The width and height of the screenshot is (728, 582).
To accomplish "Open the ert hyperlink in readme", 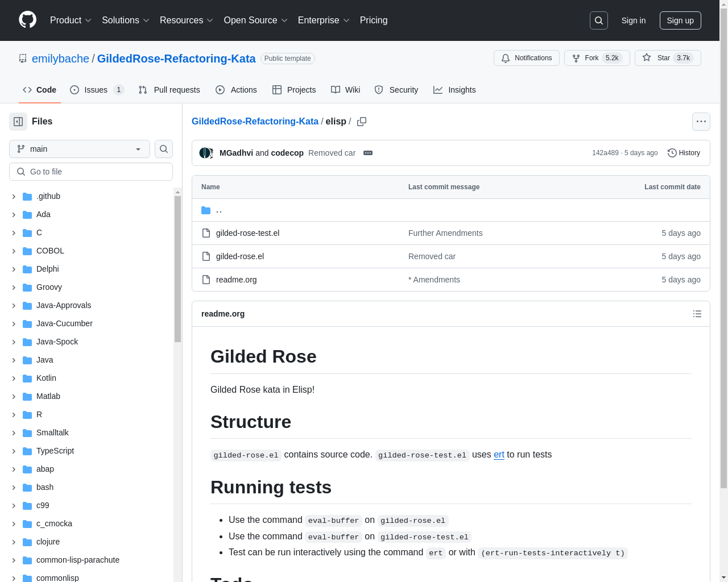I will 499,455.
